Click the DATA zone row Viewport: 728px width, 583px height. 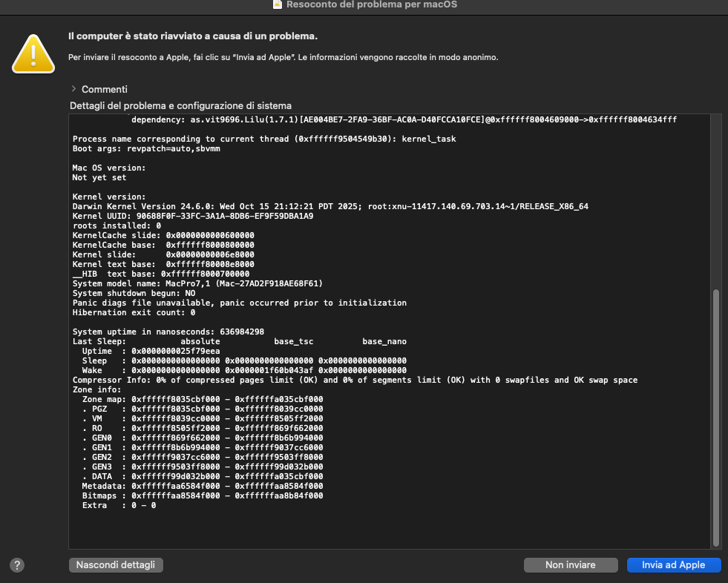click(x=203, y=476)
